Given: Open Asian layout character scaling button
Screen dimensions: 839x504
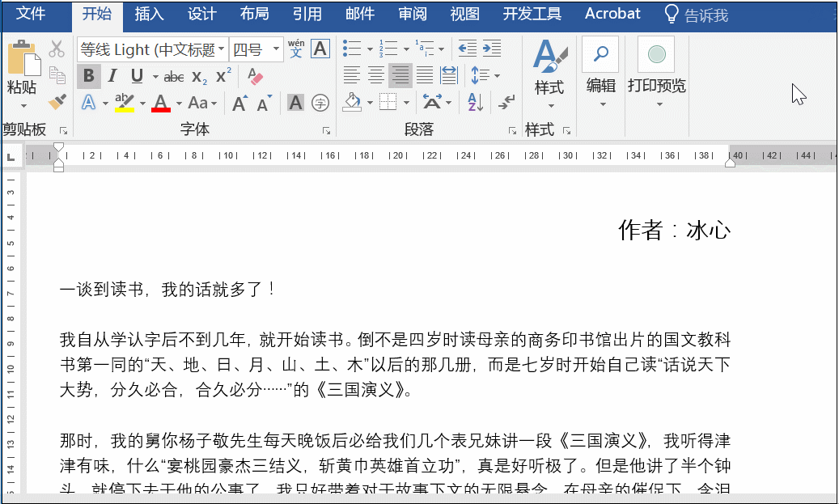Looking at the screenshot, I should (x=432, y=102).
